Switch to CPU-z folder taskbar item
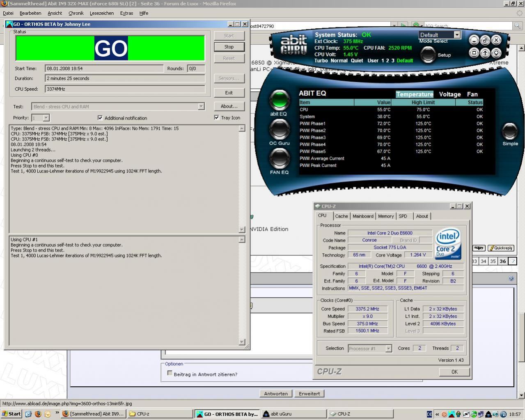The width and height of the screenshot is (525, 420). [x=160, y=414]
